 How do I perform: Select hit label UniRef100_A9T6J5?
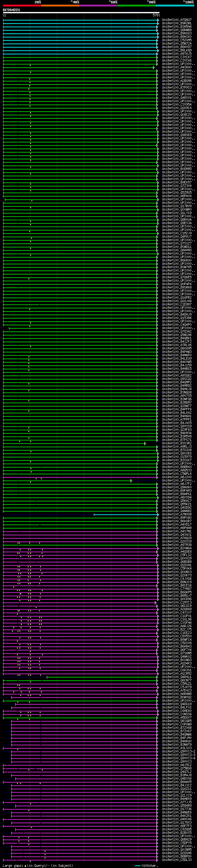(177, 54)
